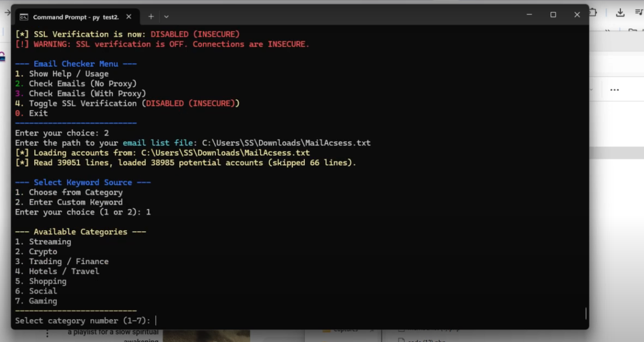Viewport: 644px width, 342px height.
Task: Open the media playlist control icon
Action: tap(639, 12)
